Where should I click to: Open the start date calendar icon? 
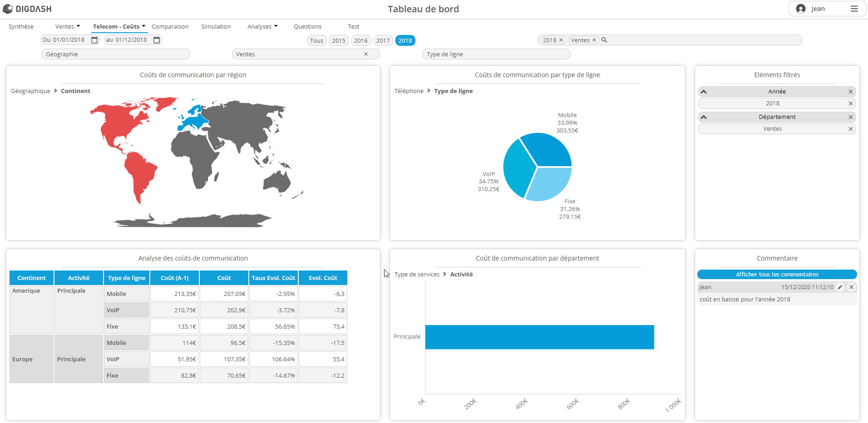[94, 40]
